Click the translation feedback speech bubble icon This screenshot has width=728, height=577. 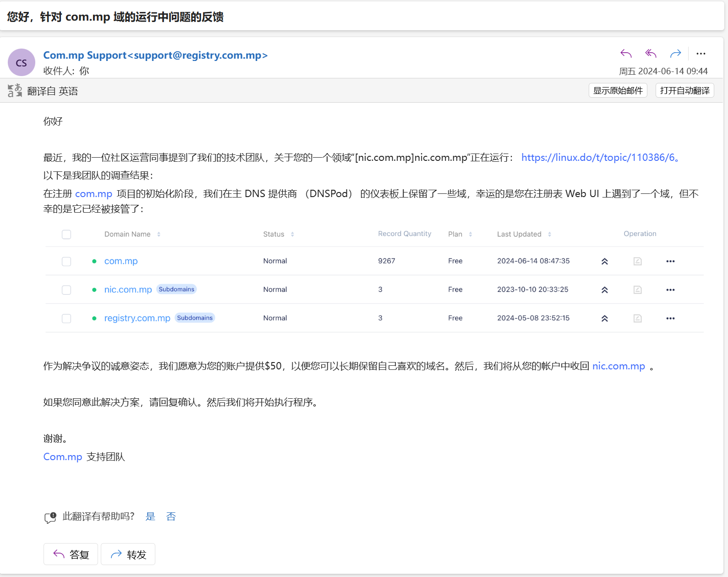[50, 517]
